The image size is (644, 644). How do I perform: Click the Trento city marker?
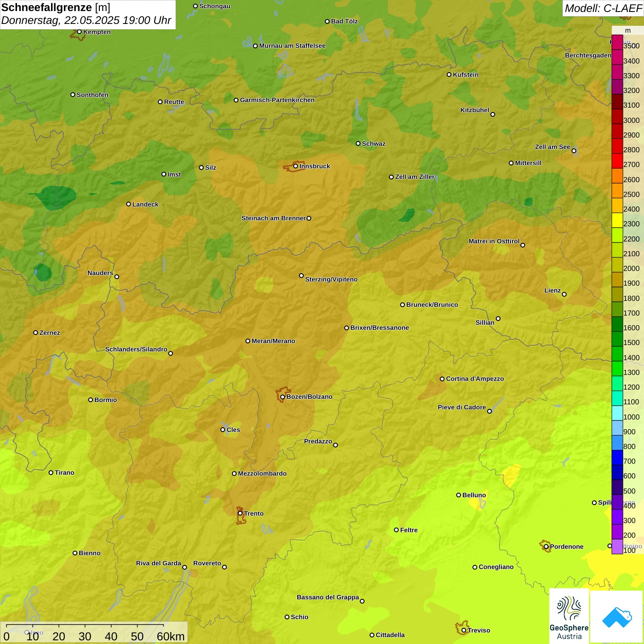tap(240, 513)
